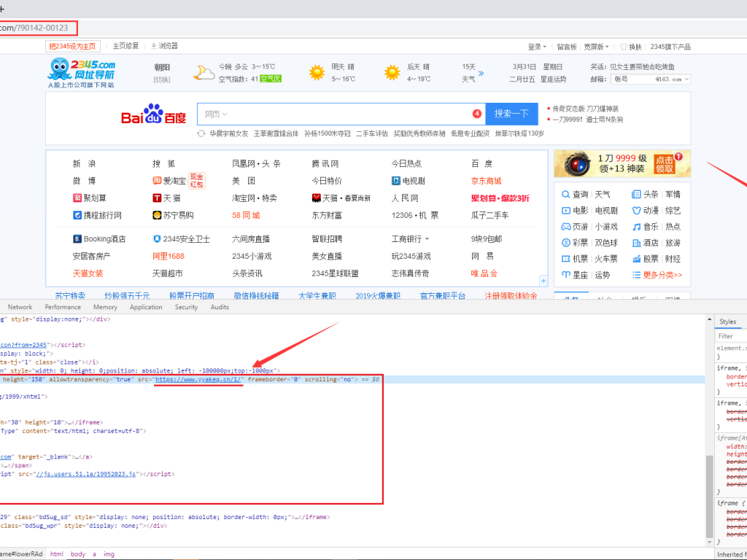Click the 阿里1688 link
This screenshot has width=747, height=560.
(169, 256)
